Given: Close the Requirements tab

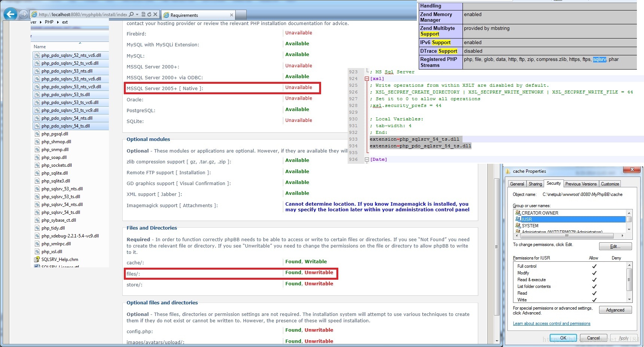Looking at the screenshot, I should click(x=232, y=15).
